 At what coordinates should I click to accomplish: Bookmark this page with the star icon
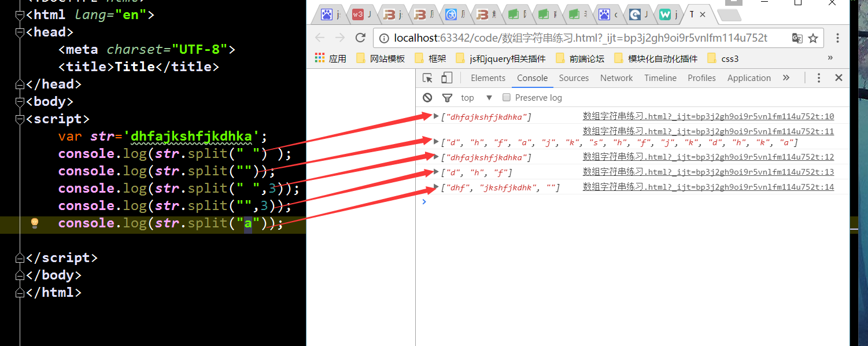[813, 38]
